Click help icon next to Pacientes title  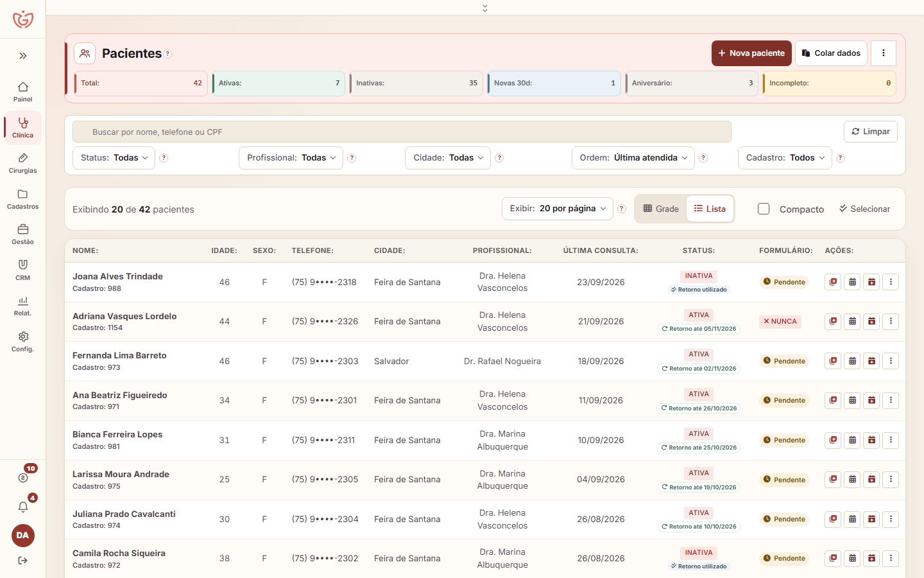(167, 54)
